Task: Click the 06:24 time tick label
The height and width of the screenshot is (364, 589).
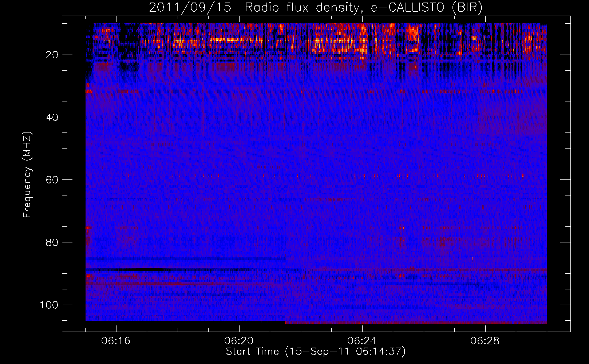Action: coord(362,341)
